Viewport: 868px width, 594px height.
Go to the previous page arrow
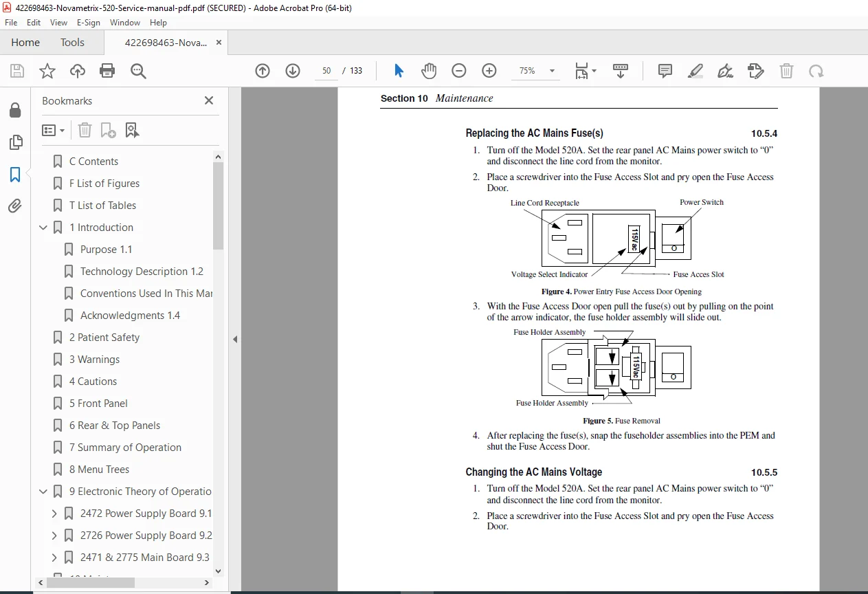[263, 71]
